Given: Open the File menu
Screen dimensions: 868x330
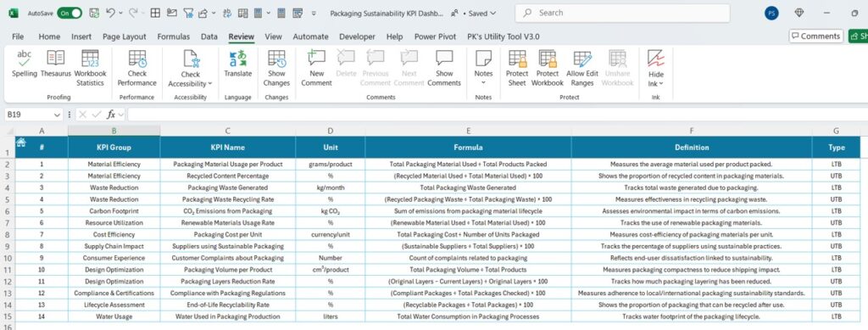Looking at the screenshot, I should coord(18,36).
